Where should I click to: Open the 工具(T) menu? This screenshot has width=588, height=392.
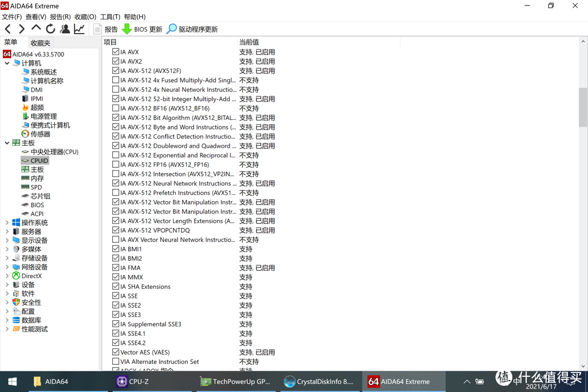[110, 17]
